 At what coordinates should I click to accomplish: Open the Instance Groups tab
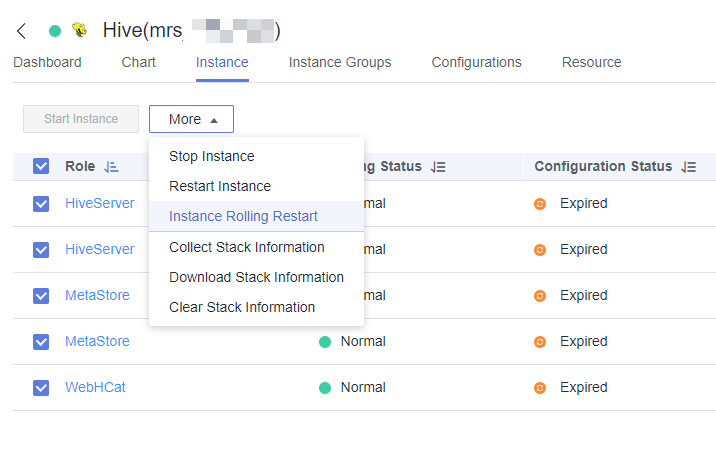tap(340, 62)
